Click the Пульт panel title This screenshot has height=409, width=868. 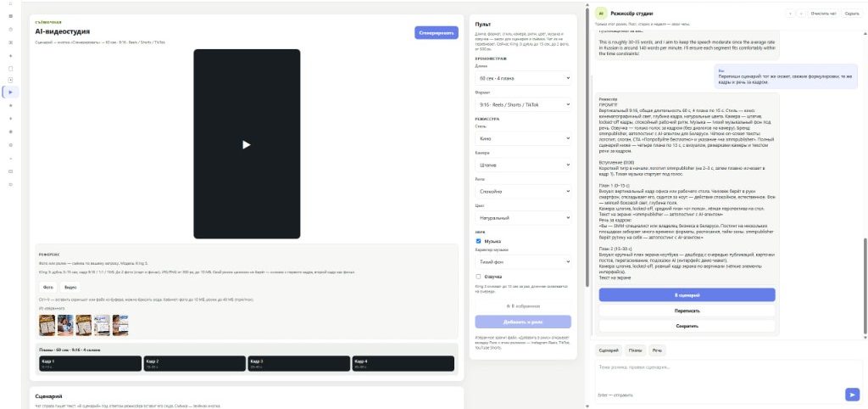tap(482, 25)
